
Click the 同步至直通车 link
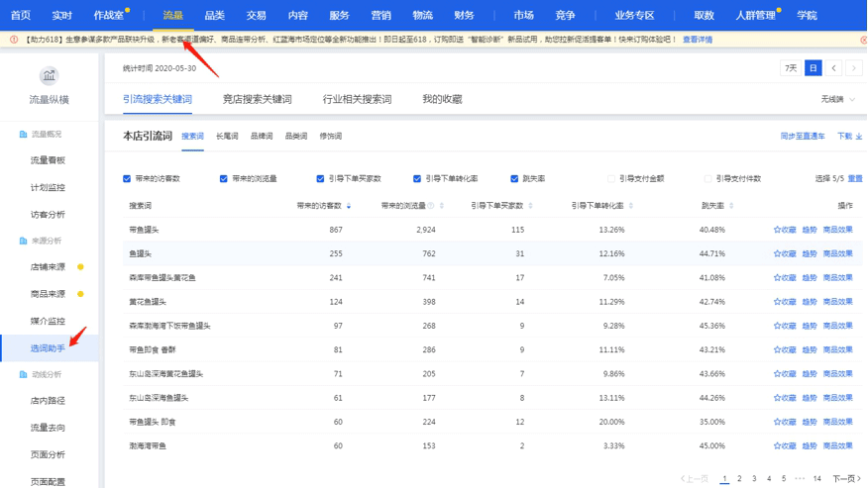[x=802, y=137]
